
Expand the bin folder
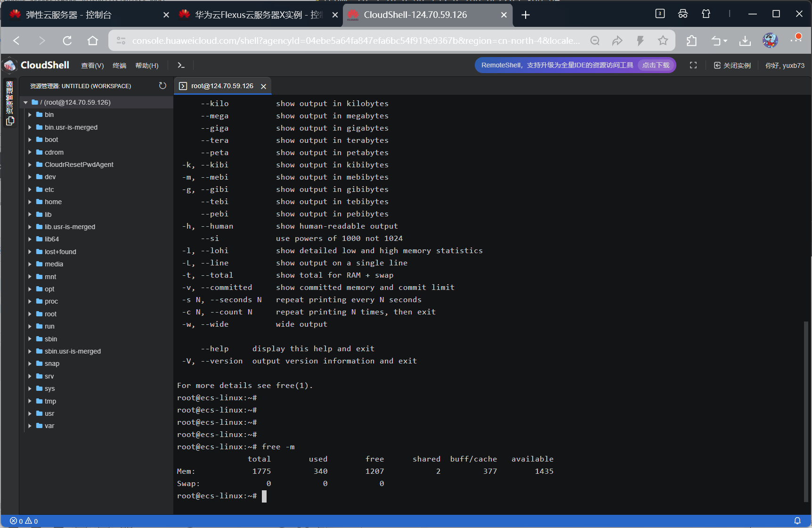(x=30, y=115)
